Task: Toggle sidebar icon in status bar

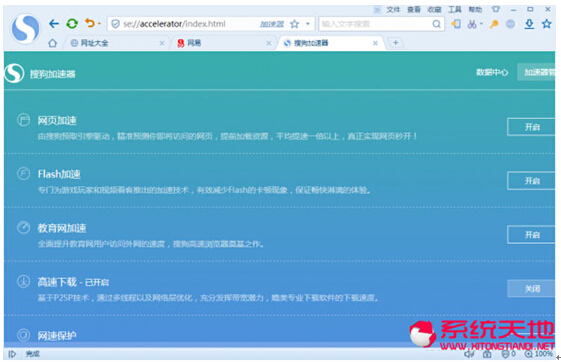Action: pos(12,354)
